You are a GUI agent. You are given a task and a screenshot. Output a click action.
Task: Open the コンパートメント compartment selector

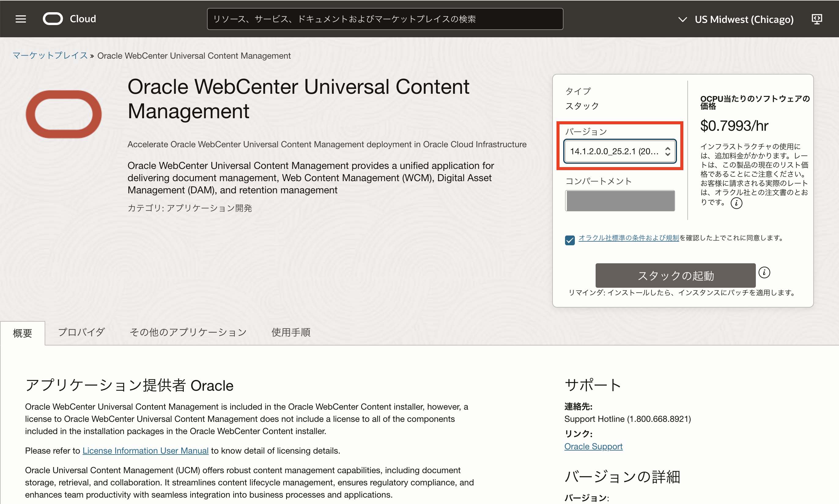619,201
